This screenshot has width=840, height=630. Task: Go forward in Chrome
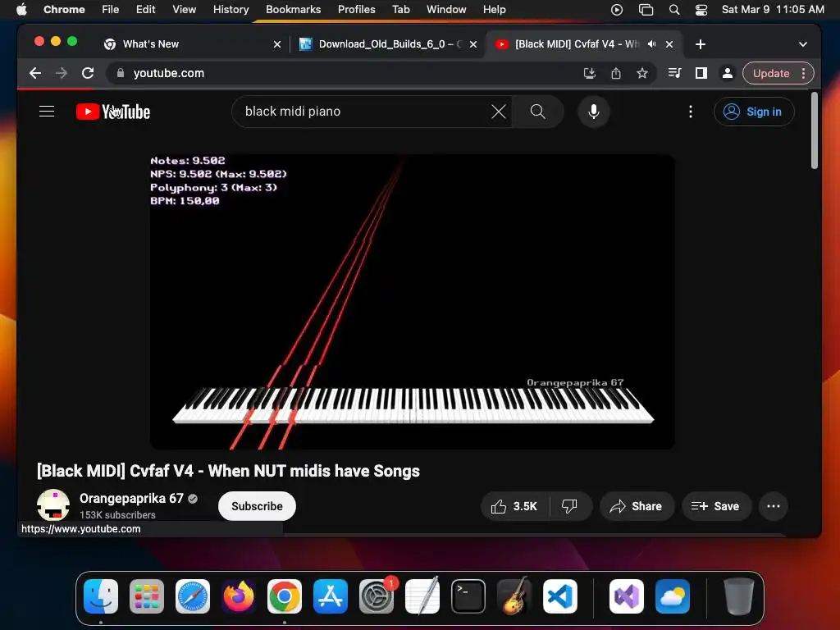62,73
